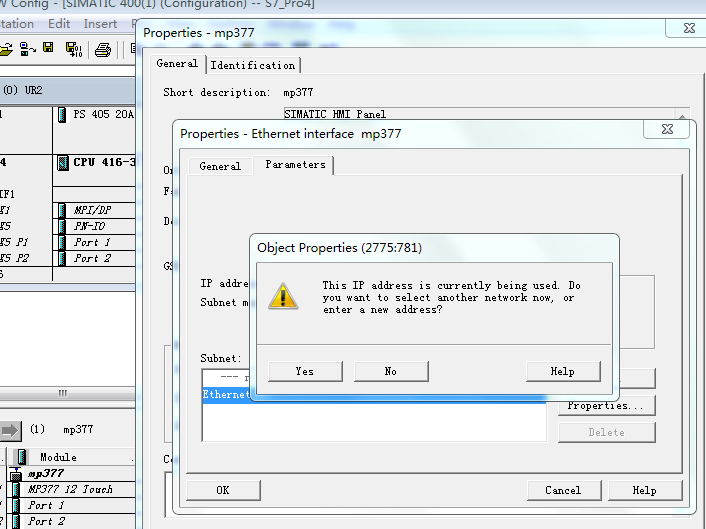Click the save and compile toolbar icon
Image resolution: width=706 pixels, height=529 pixels.
(74, 49)
